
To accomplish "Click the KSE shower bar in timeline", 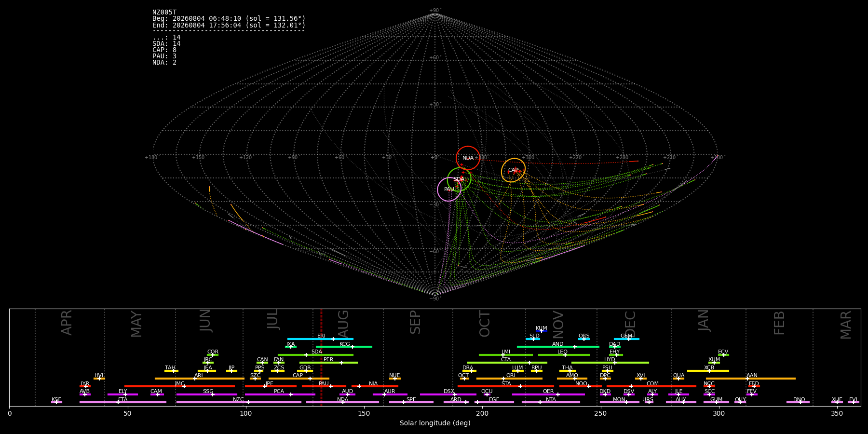I will click(56, 402).
